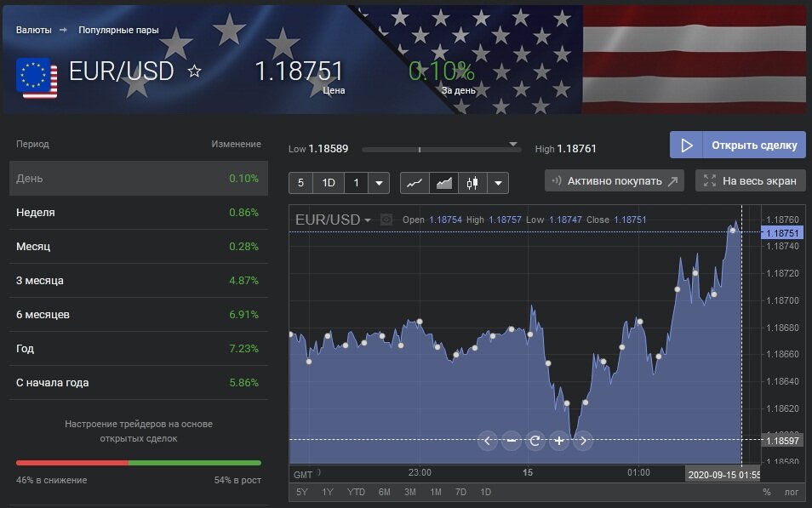Open the timeframe interval dropdown arrow
This screenshot has width=812, height=508.
pos(379,183)
